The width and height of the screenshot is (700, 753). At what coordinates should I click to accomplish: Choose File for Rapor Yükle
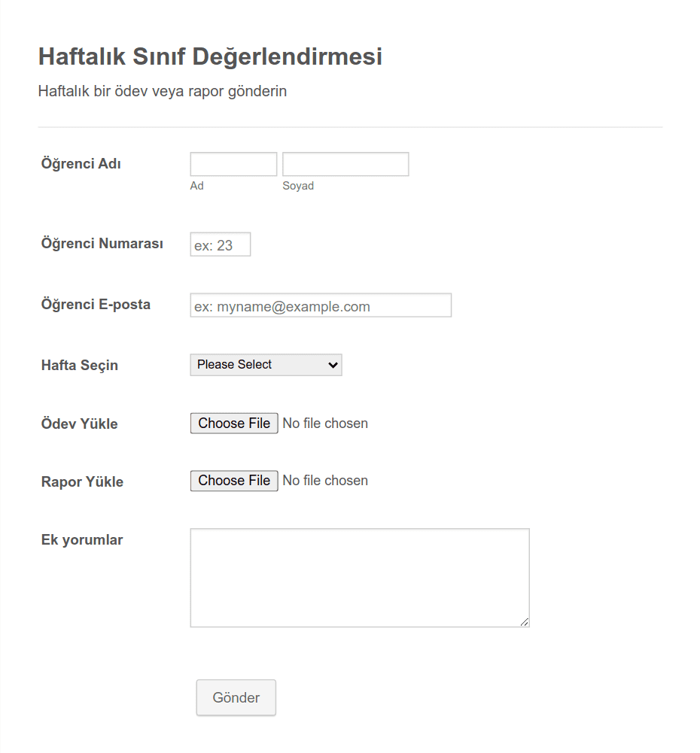point(234,481)
